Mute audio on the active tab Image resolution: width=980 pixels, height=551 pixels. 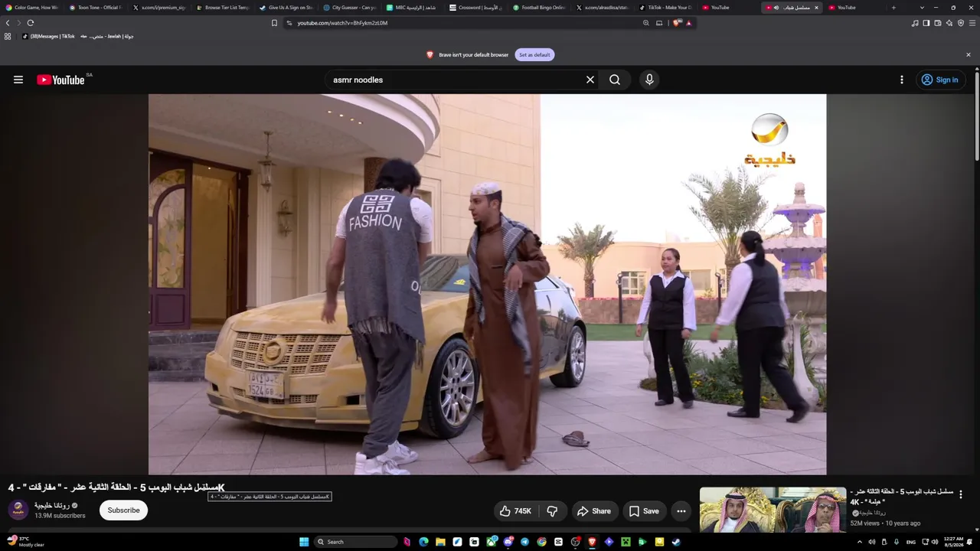pyautogui.click(x=776, y=8)
